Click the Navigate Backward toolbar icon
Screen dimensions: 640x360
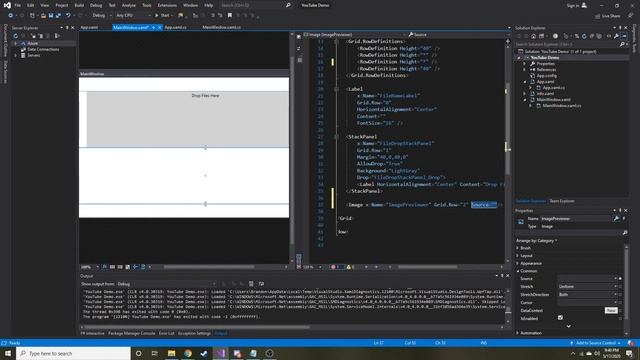(11, 16)
